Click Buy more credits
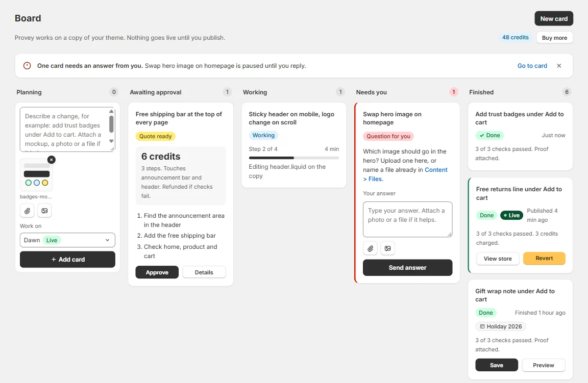Image resolution: width=588 pixels, height=383 pixels. 554,38
